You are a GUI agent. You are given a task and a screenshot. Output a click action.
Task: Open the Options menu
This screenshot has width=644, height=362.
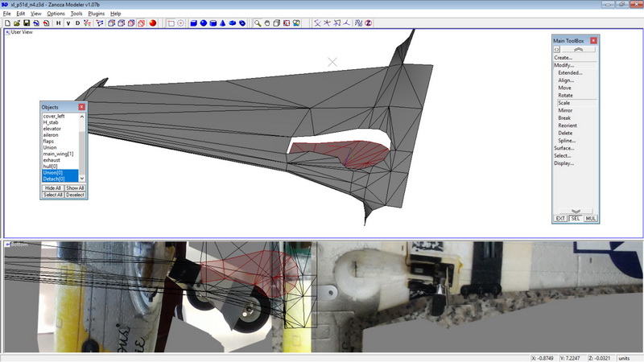click(56, 14)
